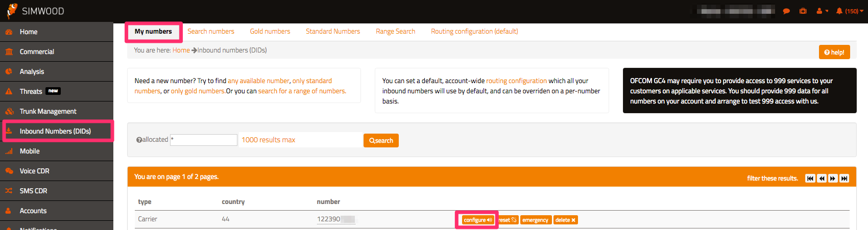Go to next page of results

833,178
